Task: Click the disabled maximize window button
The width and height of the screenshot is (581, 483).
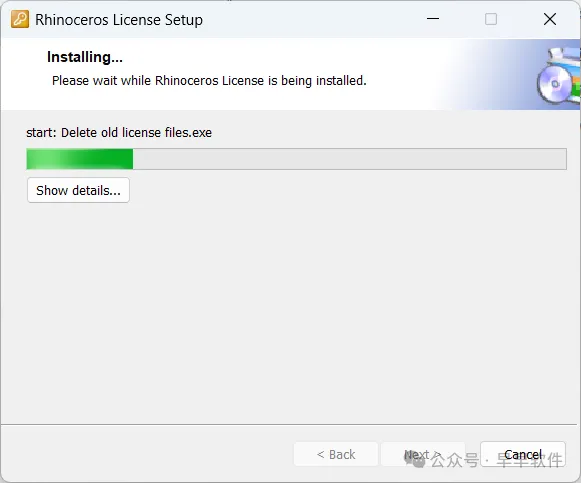Action: (x=491, y=19)
